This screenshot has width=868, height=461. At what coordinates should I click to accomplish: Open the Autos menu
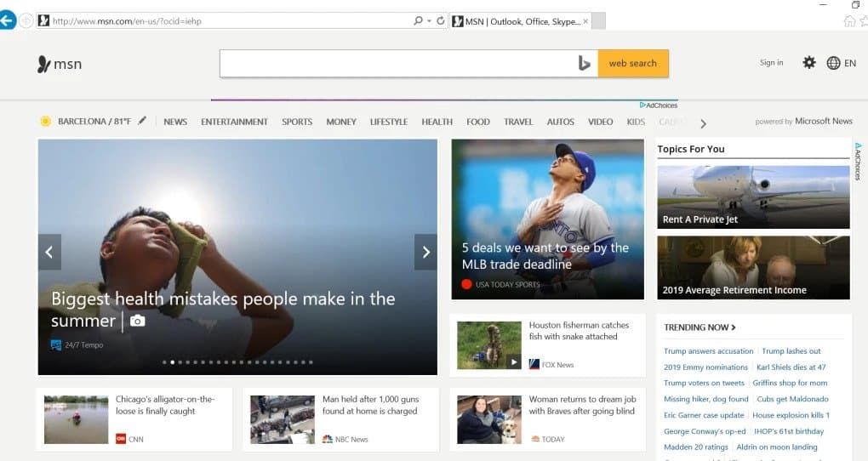[x=560, y=122]
